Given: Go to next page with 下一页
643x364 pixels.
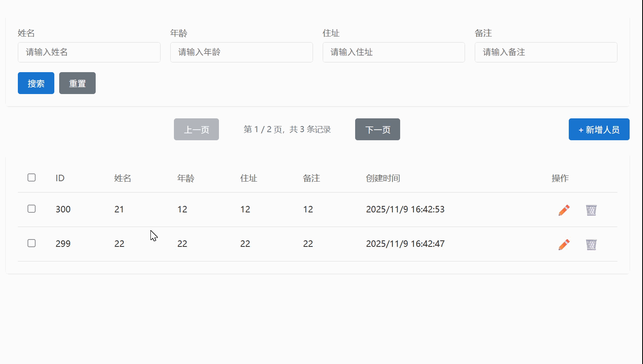Looking at the screenshot, I should [377, 129].
